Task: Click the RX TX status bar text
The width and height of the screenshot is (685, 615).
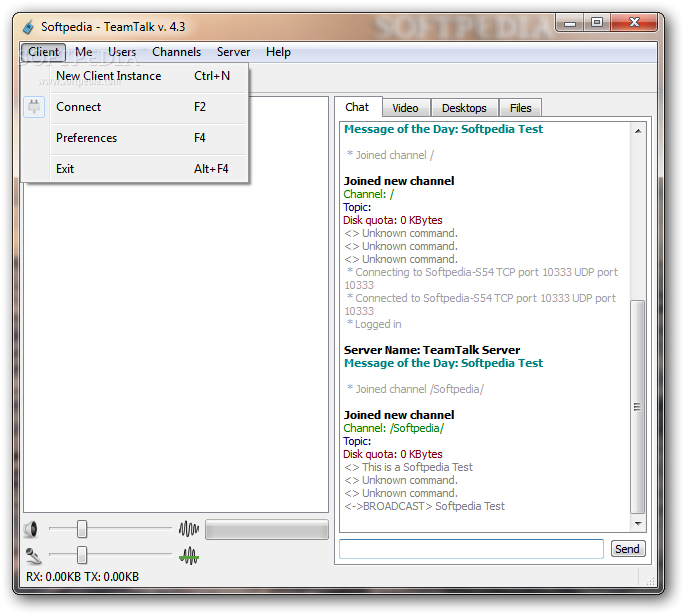Action: pos(83,577)
